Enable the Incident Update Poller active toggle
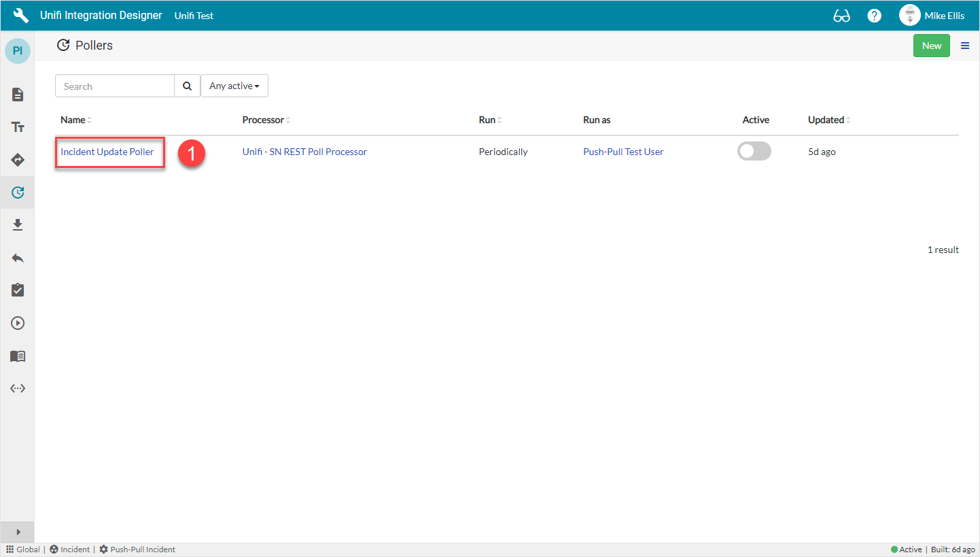This screenshot has height=557, width=980. 754,151
